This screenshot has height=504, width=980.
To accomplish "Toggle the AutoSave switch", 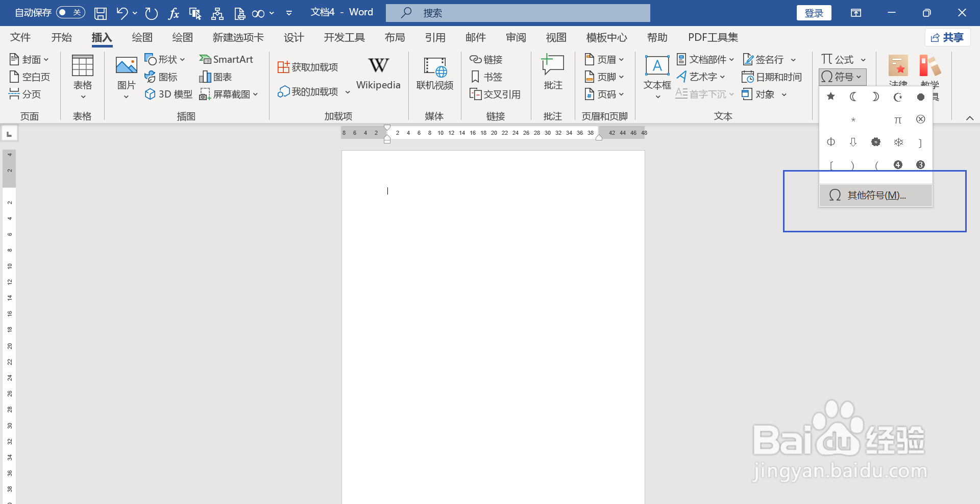I will [x=70, y=12].
